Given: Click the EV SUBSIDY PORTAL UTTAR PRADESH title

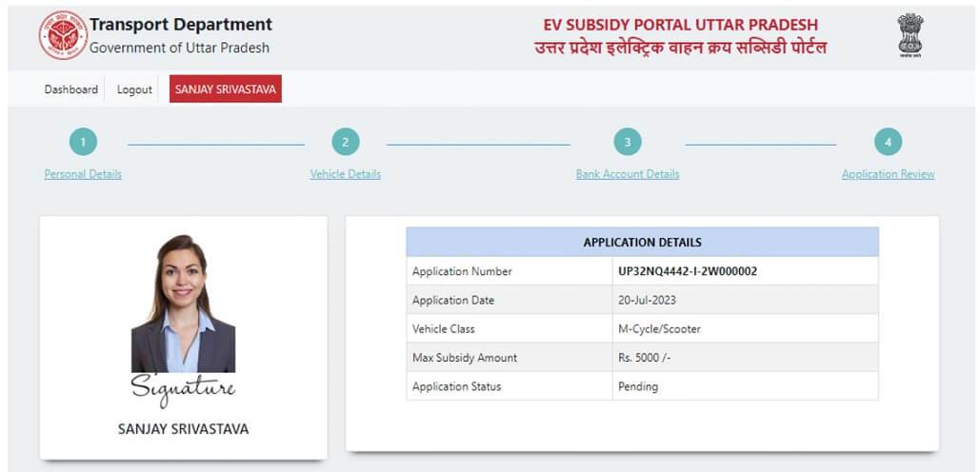Looking at the screenshot, I should click(681, 25).
